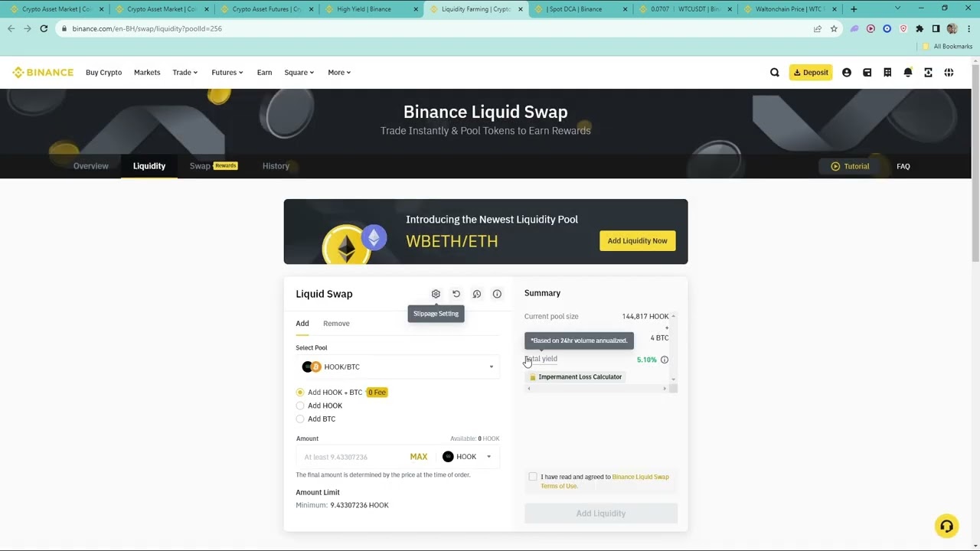Screen dimensions: 980x551
Task: Click the Add Liquidity submit button
Action: tap(601, 514)
